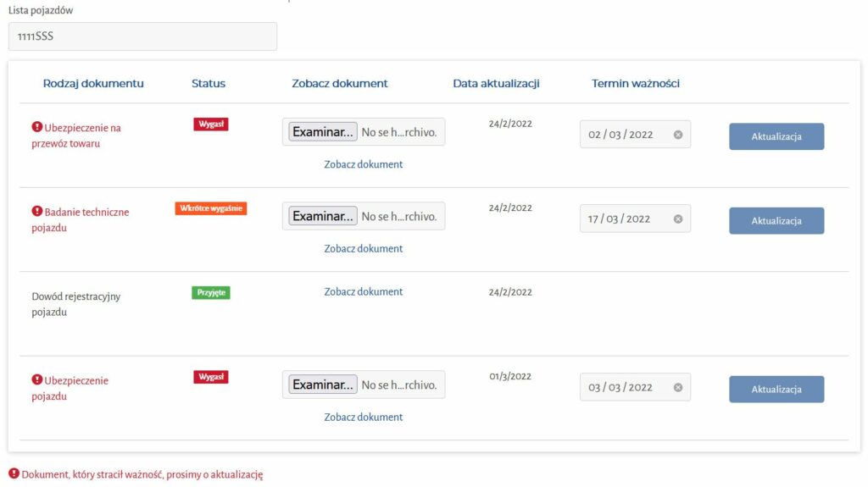Select the Ubezpieczenie na przewóz towaru label

point(75,136)
